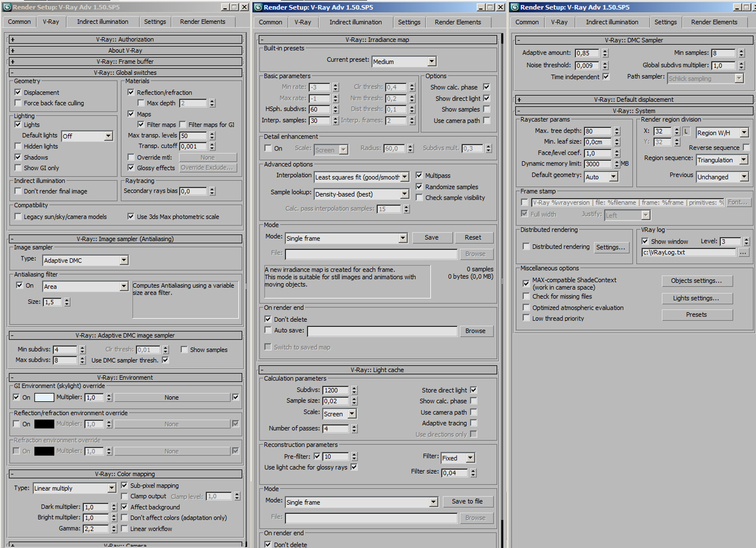
Task: Click Browse button next to Auto save
Action: pyautogui.click(x=476, y=331)
